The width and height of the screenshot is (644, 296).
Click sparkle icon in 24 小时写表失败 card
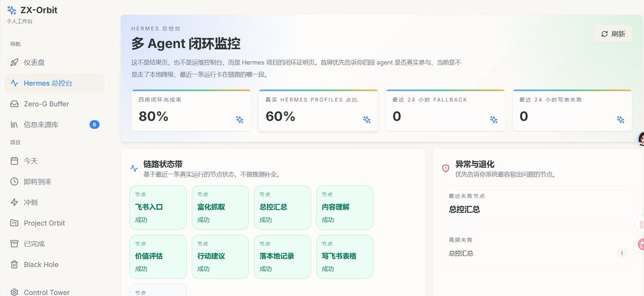620,120
